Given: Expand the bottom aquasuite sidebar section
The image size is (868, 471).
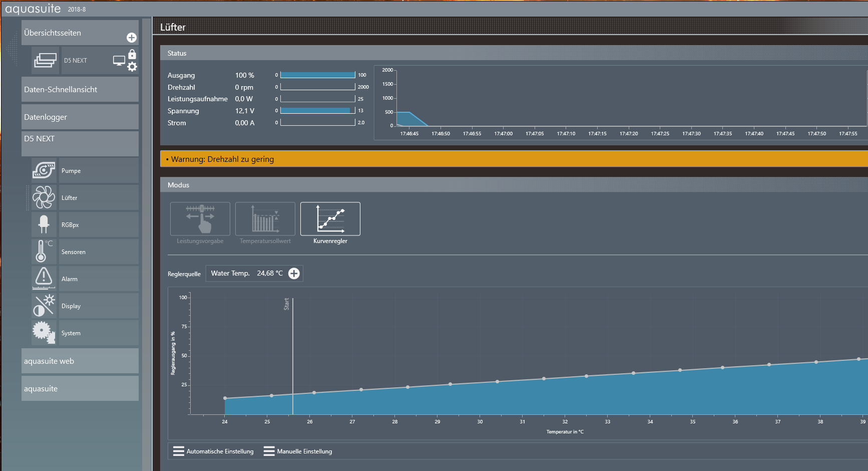Looking at the screenshot, I should pyautogui.click(x=80, y=388).
